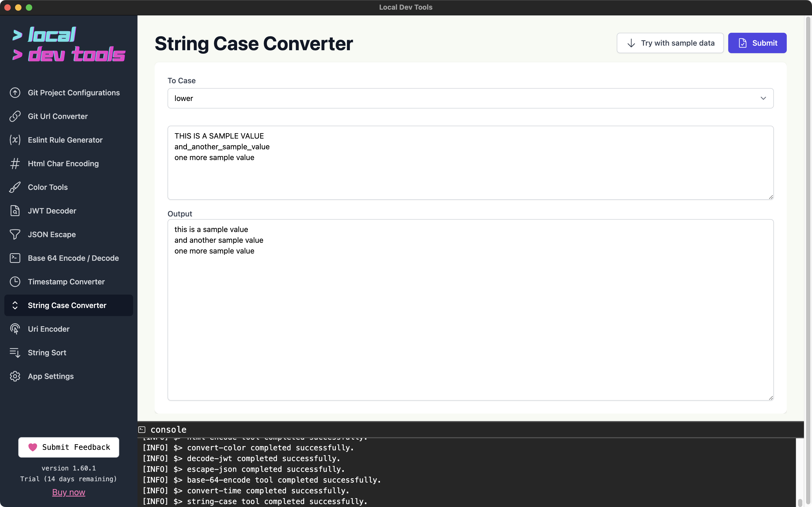Click the string-case tool completed log line
The height and width of the screenshot is (507, 812).
click(255, 501)
